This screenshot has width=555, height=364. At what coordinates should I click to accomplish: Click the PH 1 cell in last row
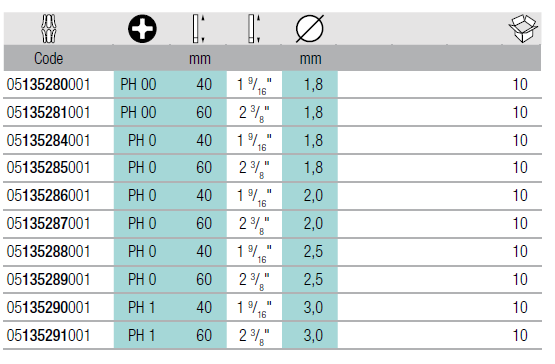142,335
